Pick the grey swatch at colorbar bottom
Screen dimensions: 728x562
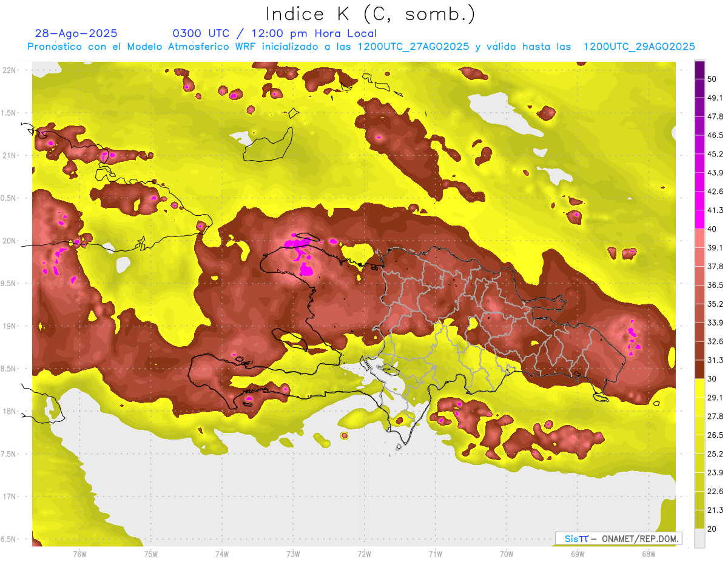[x=699, y=538]
